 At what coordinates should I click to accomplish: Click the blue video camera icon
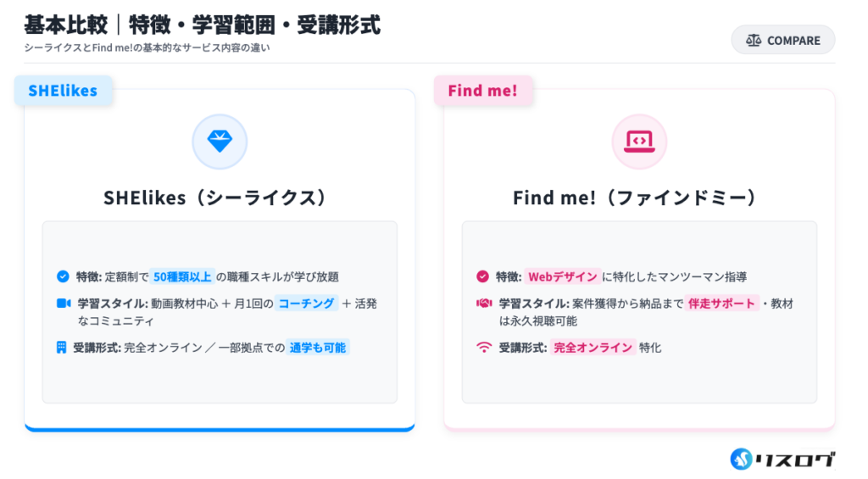63,304
